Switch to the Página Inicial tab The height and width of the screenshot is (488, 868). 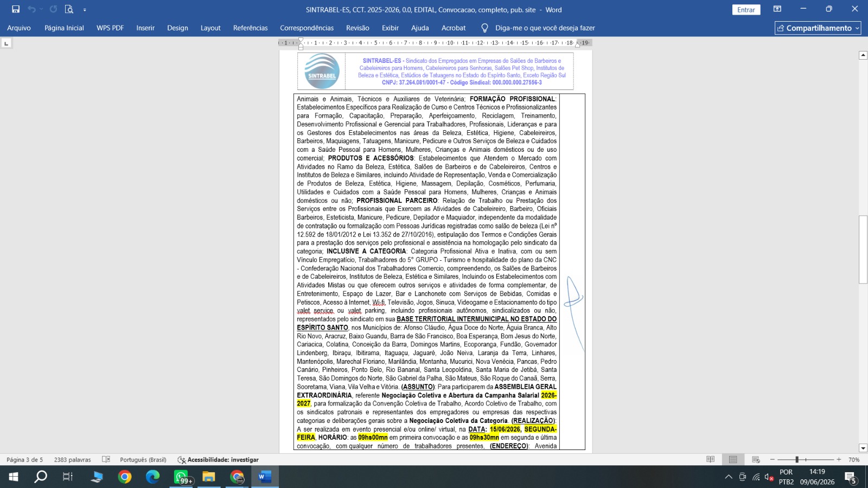coord(64,28)
